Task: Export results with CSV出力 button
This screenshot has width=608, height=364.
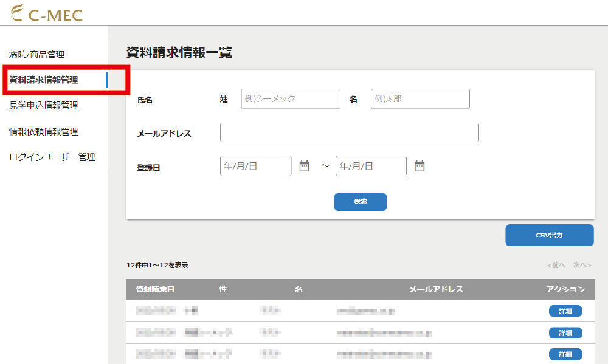Action: click(550, 235)
